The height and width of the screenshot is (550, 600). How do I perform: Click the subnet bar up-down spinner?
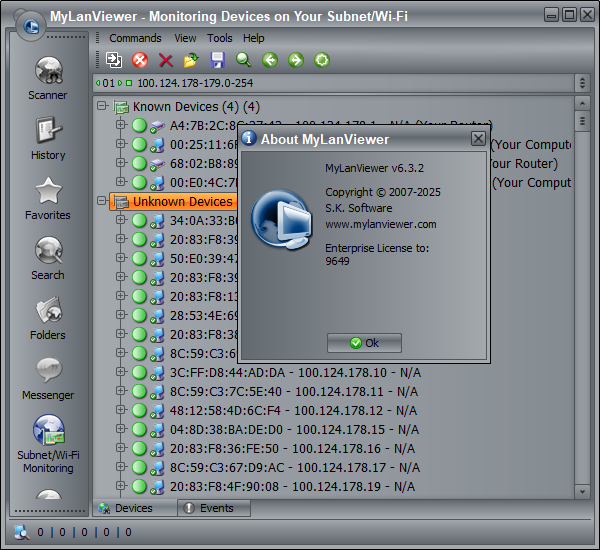pyautogui.click(x=582, y=83)
